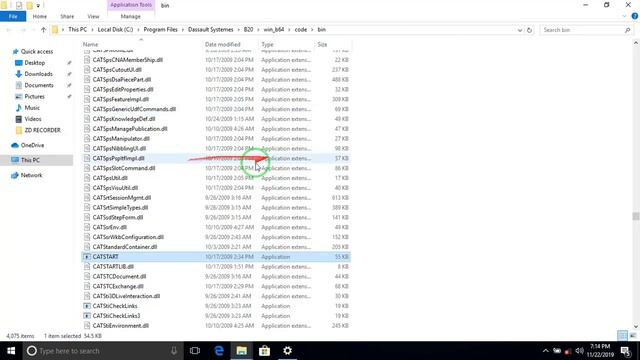Open Videos in the navigation pane
The width and height of the screenshot is (640, 360).
tap(33, 119)
